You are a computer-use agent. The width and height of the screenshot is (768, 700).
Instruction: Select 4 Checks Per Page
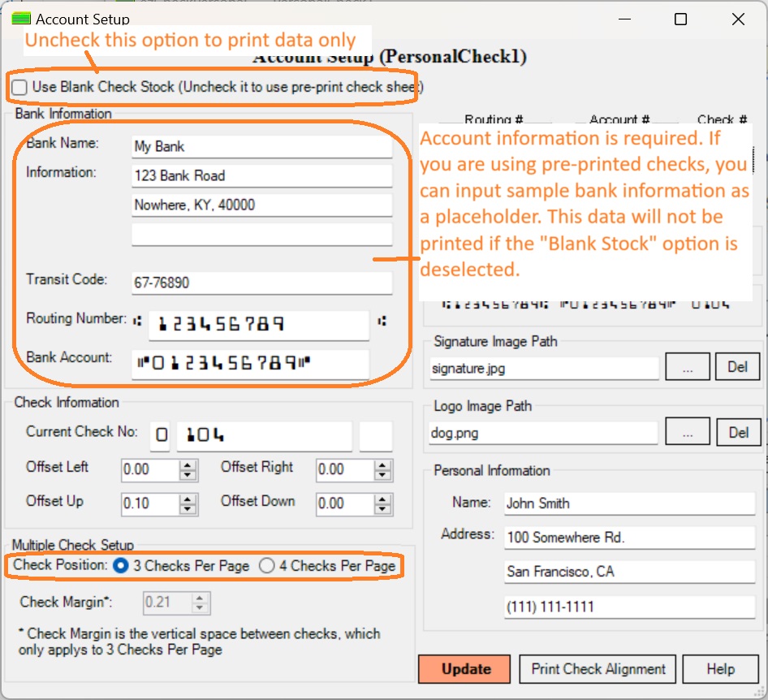click(267, 567)
